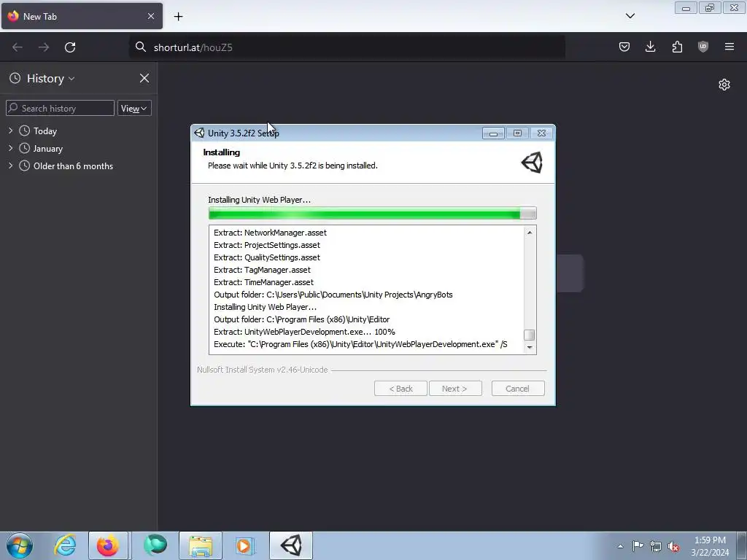This screenshot has height=560, width=747.
Task: Open a new tab with plus button
Action: pos(178,16)
